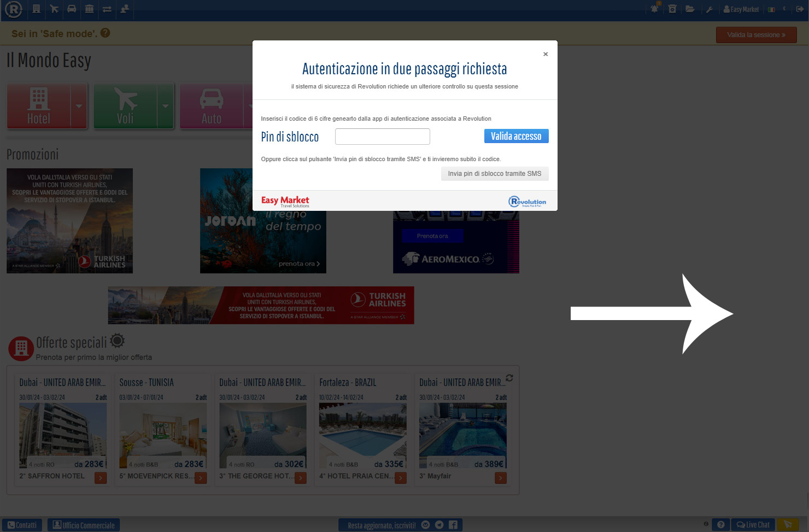Open the notifications bell icon
809x532 pixels.
coord(654,9)
